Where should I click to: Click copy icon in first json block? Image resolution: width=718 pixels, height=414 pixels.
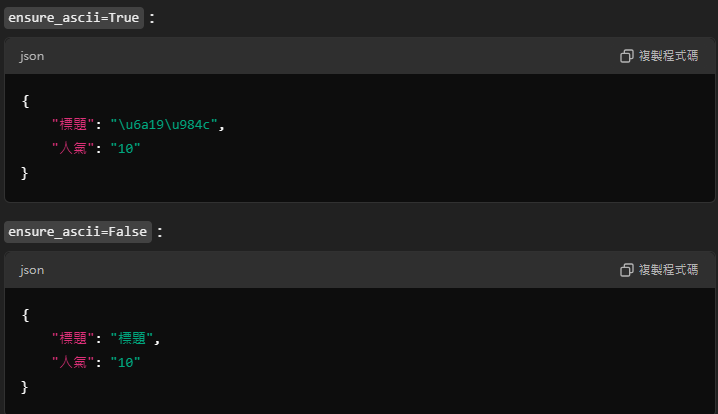pos(626,56)
